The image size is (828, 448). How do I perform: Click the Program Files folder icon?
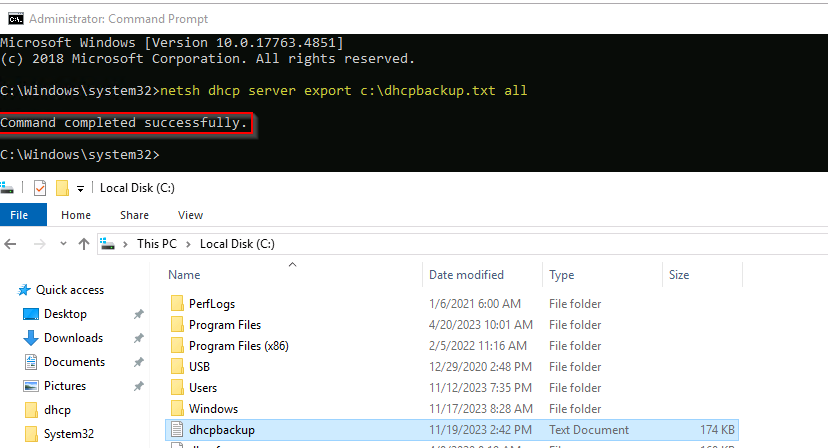point(177,324)
